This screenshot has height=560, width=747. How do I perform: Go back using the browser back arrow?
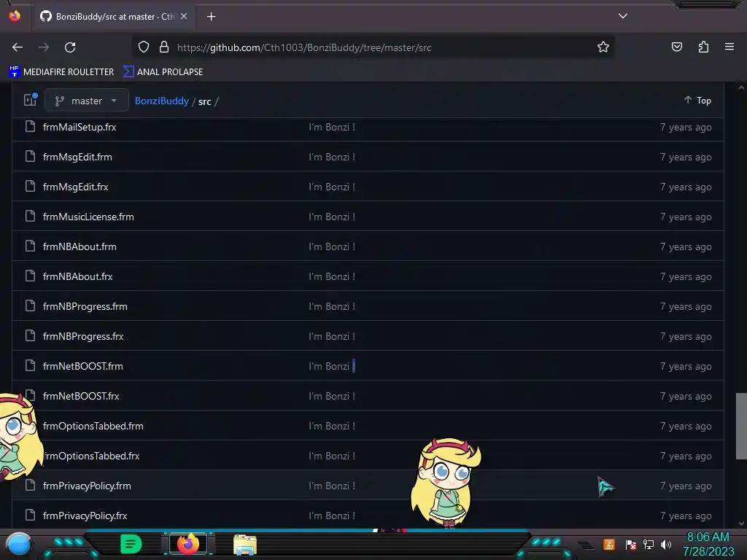pos(18,47)
